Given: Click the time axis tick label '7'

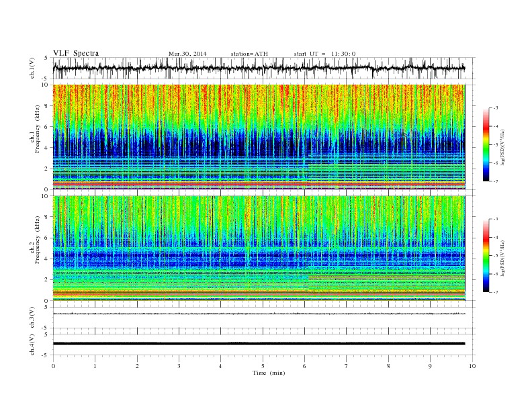Looking at the screenshot, I should (x=347, y=366).
